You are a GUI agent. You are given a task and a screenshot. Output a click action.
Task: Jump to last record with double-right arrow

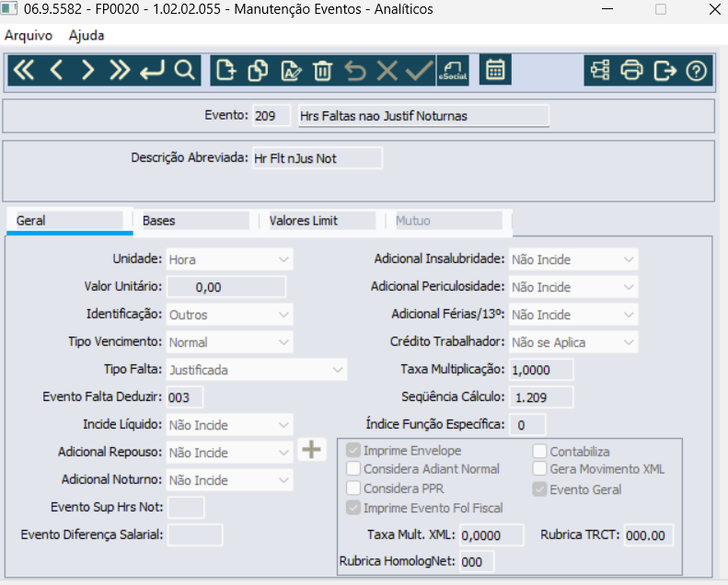click(120, 71)
